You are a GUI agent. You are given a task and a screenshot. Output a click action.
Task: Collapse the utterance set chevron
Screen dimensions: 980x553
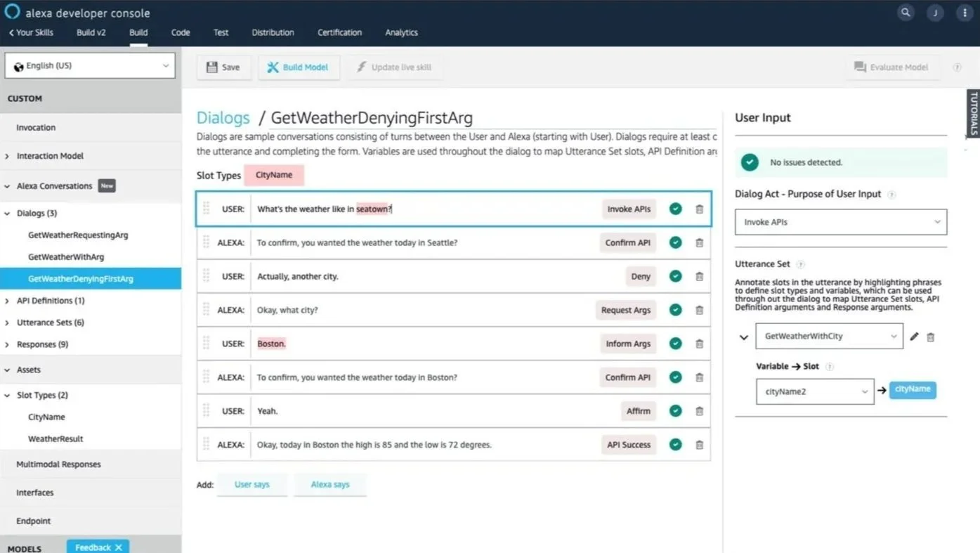743,338
